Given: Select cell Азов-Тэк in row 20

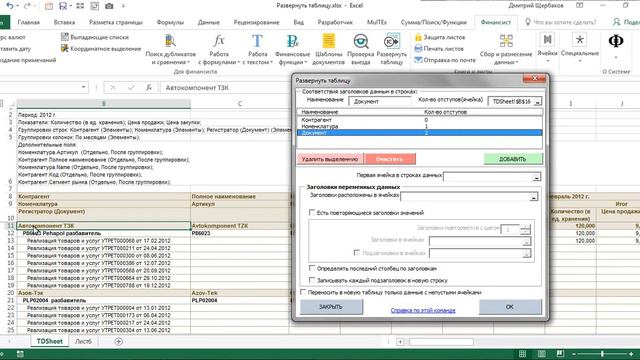Looking at the screenshot, I should pyautogui.click(x=104, y=293).
